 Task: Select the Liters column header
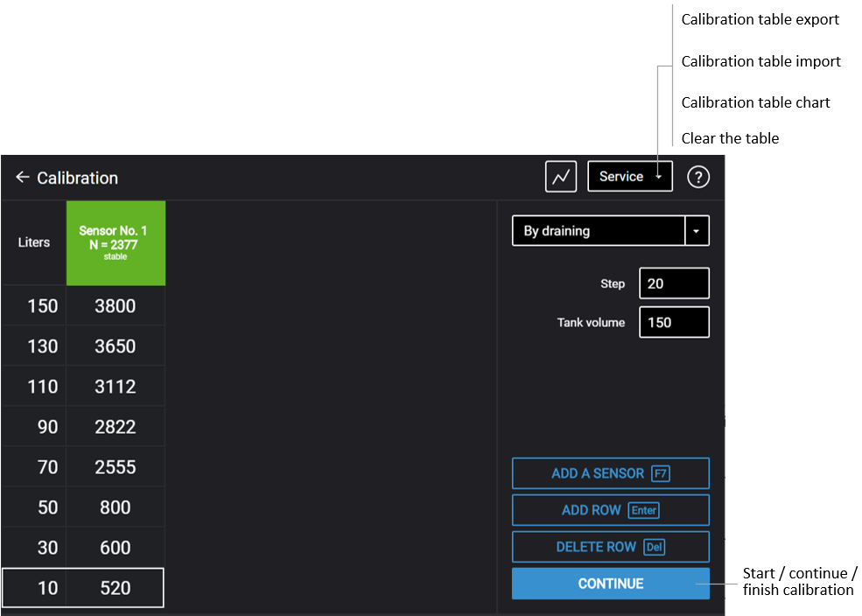(x=34, y=243)
